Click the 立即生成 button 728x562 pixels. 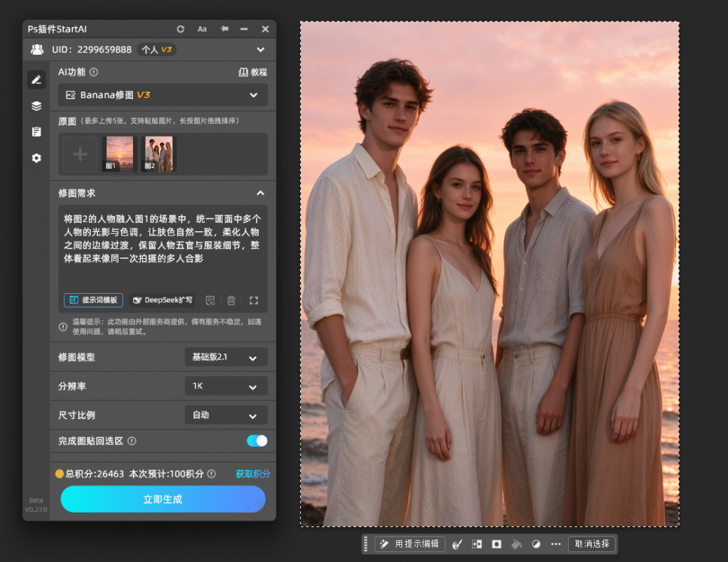coord(163,499)
